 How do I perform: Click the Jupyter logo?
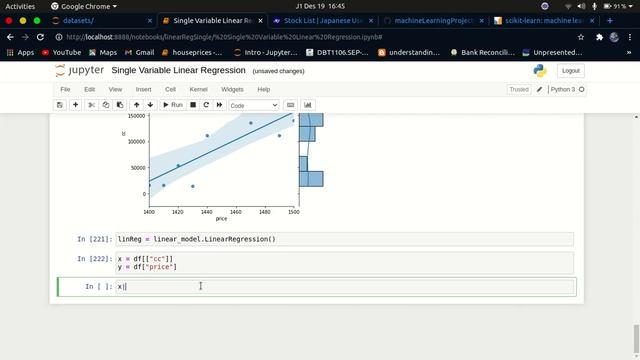[x=80, y=70]
